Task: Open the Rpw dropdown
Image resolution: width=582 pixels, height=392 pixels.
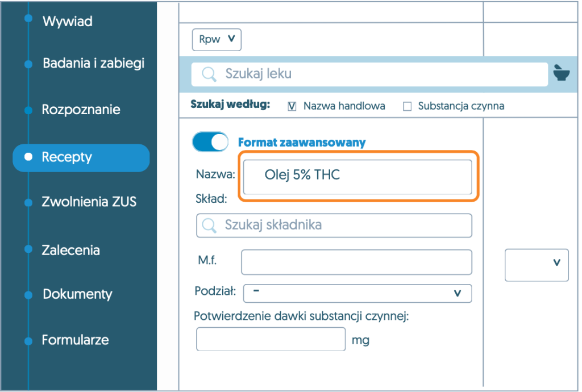Action: pyautogui.click(x=217, y=40)
